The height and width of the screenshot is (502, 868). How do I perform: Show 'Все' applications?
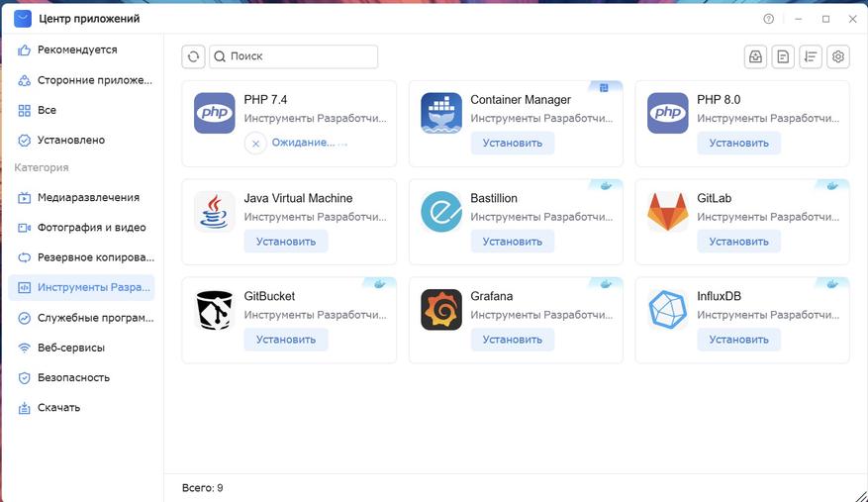(x=81, y=110)
